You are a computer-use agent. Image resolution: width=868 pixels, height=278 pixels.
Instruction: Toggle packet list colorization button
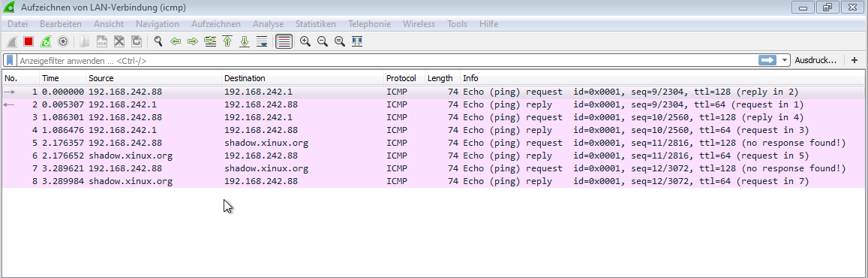pyautogui.click(x=284, y=41)
